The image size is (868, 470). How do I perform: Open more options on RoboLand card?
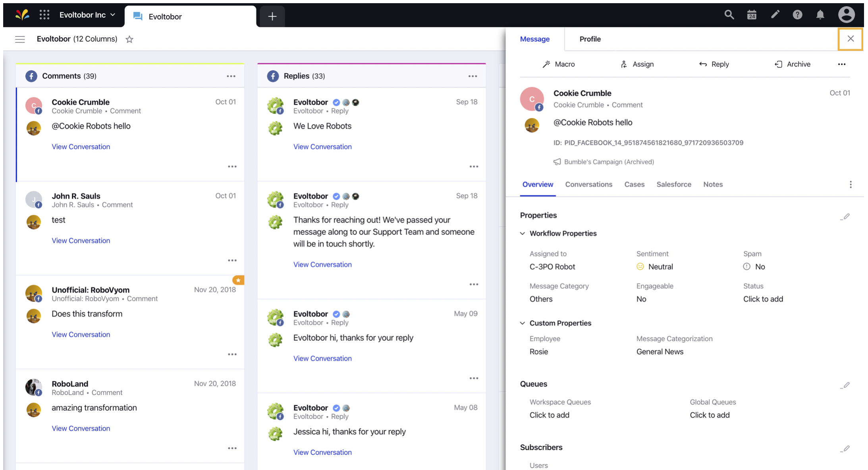(232, 448)
